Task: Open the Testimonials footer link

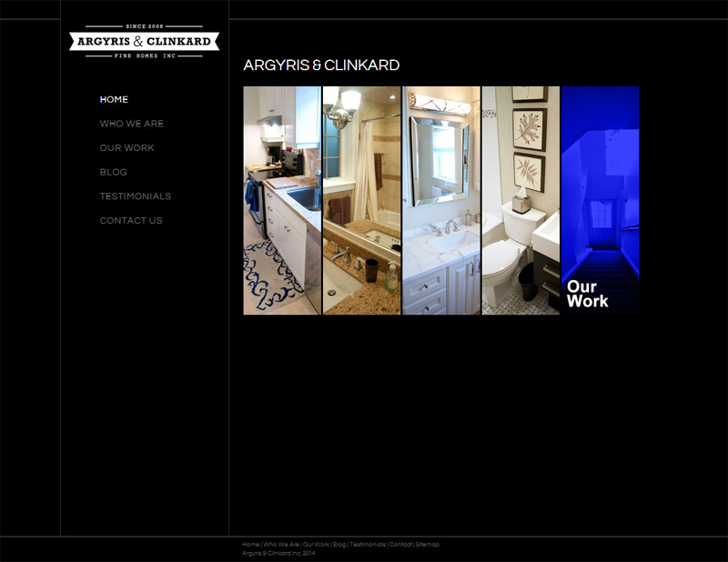Action: (368, 545)
